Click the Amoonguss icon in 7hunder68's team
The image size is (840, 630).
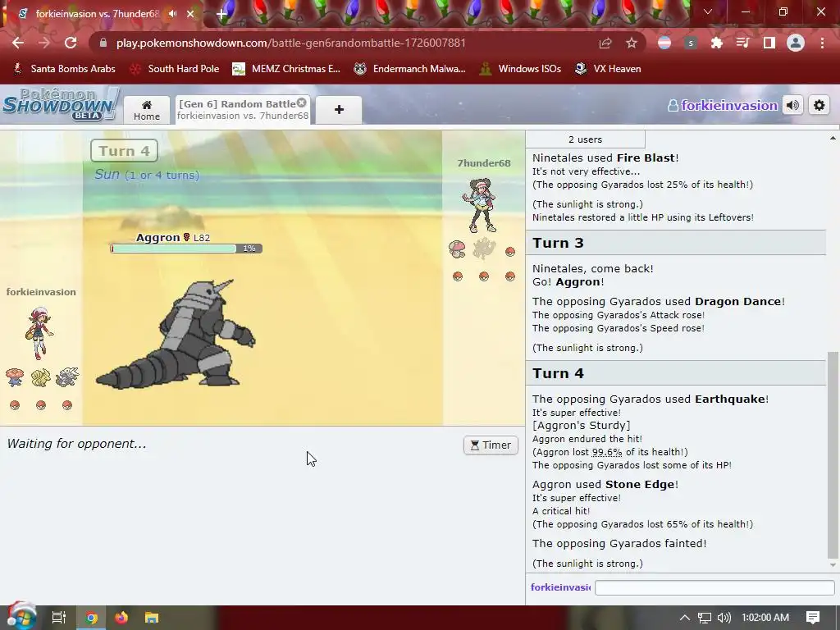pos(458,249)
